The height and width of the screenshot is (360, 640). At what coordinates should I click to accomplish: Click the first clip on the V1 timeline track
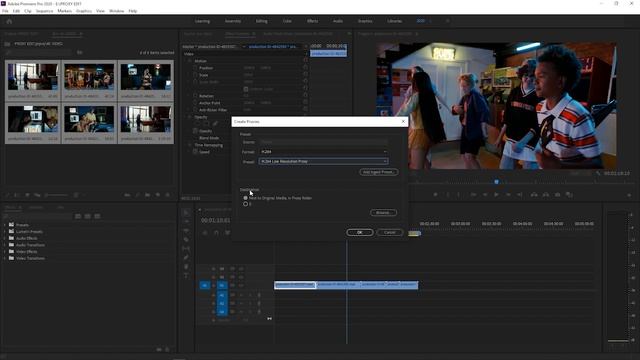point(295,285)
